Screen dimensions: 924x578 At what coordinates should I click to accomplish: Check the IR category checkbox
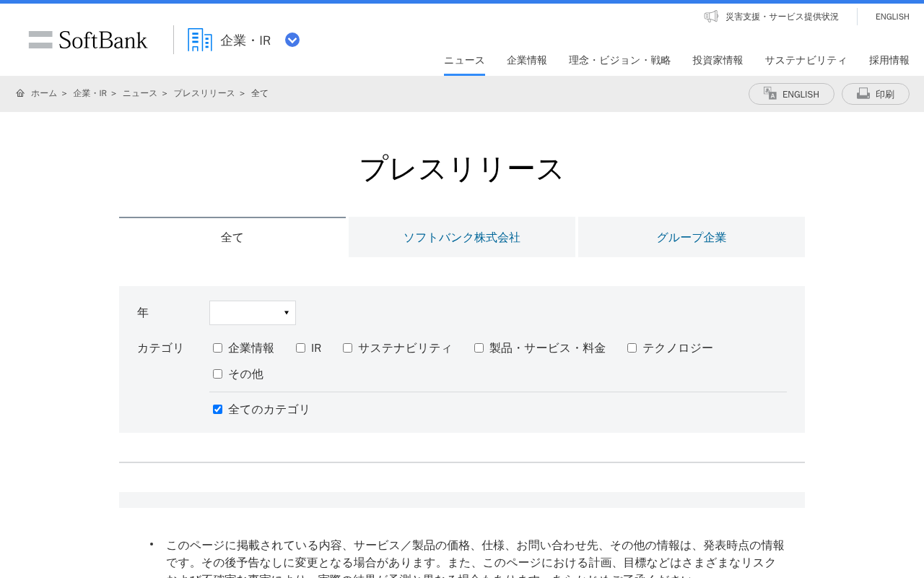tap(300, 348)
